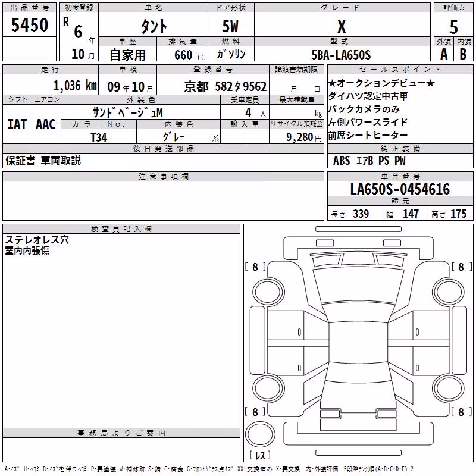
Task: Select the car name タント
Action: click(x=154, y=26)
